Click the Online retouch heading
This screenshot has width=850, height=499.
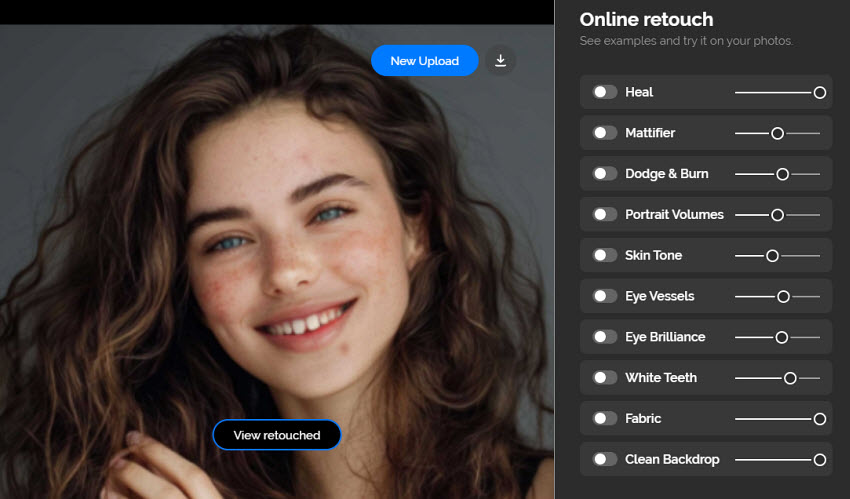[x=646, y=20]
